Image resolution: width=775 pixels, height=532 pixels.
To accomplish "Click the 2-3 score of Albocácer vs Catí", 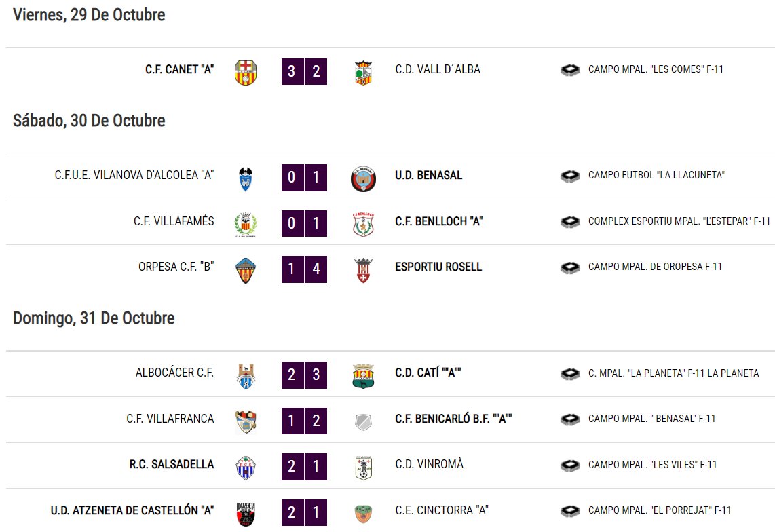I will pyautogui.click(x=304, y=375).
